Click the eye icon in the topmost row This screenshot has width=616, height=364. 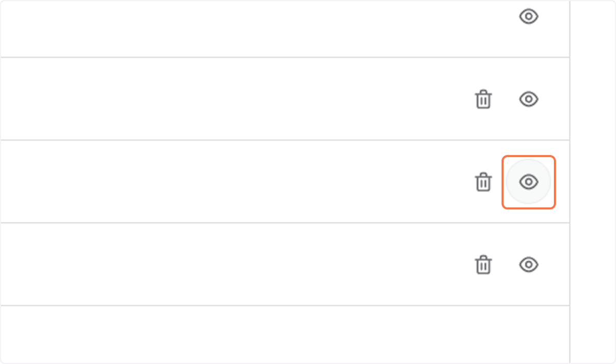click(x=528, y=17)
